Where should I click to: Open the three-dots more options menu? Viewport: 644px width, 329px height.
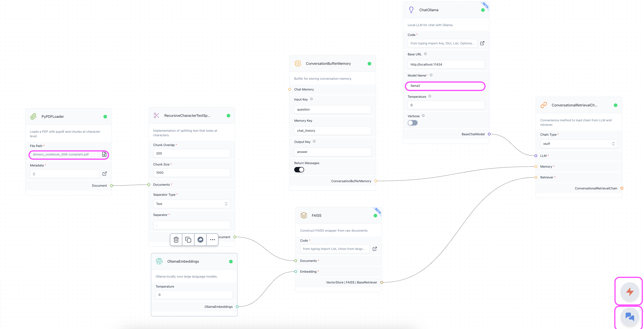[x=212, y=240]
